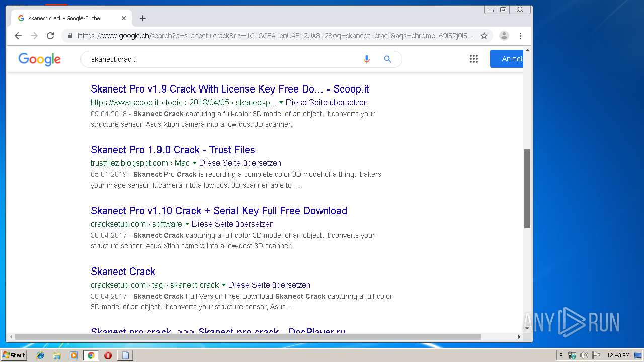The width and height of the screenshot is (644, 362).
Task: Open the Chrome three-dot menu
Action: tap(520, 36)
